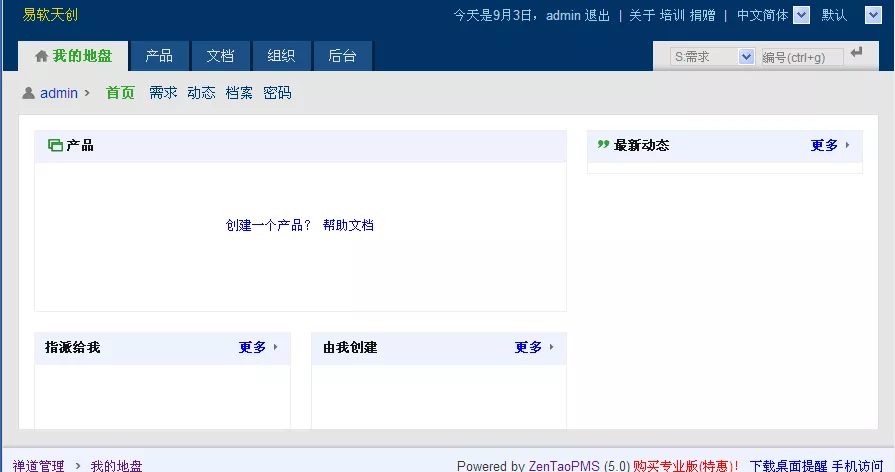Click the 创建一个产品？ link
Viewport: 895px width, 472px height.
click(268, 225)
